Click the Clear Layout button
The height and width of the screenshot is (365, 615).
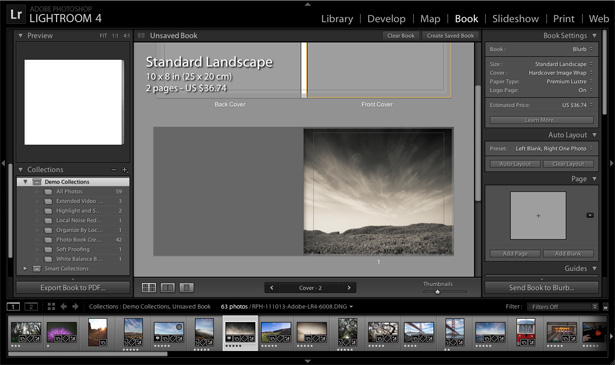(x=568, y=164)
